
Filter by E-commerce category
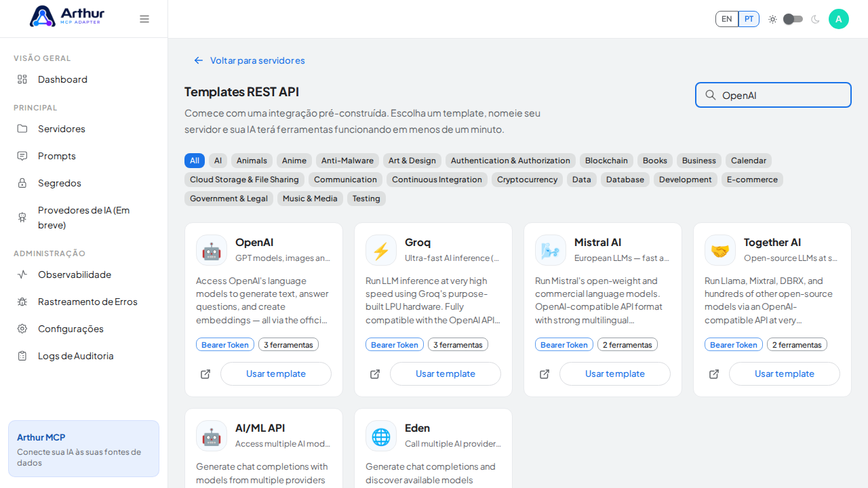click(752, 180)
